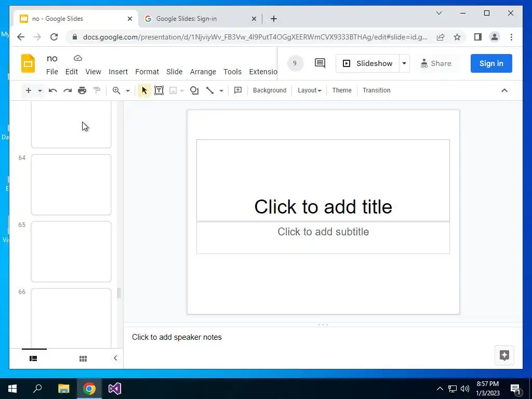
Task: Open zoom level dropdown arrow
Action: [x=128, y=90]
